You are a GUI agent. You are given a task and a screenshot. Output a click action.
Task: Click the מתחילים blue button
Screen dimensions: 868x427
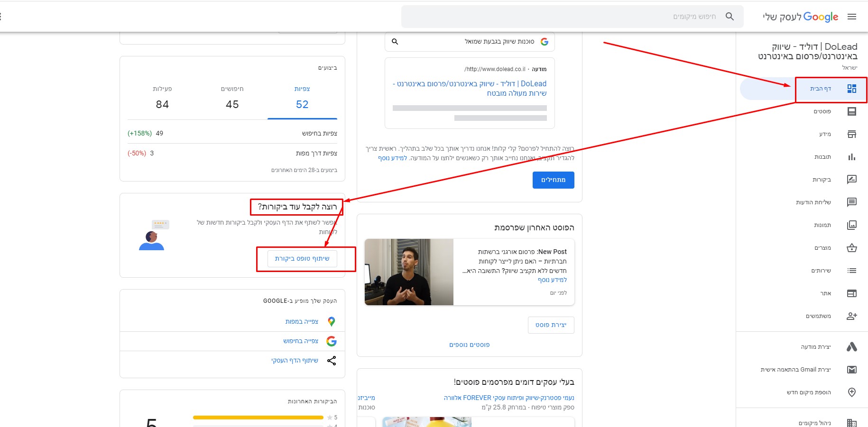tap(553, 180)
